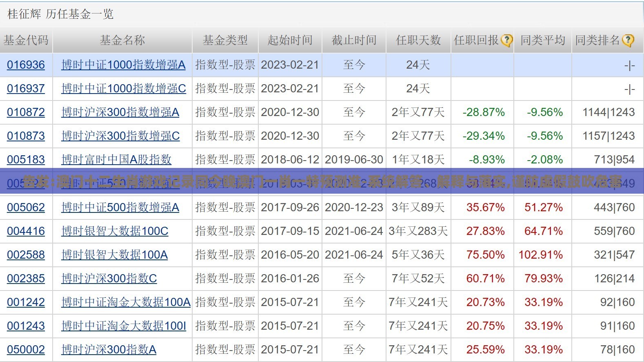The height and width of the screenshot is (362, 644).
Task: Open 博时沪深300指数A fund page
Action: (x=109, y=350)
